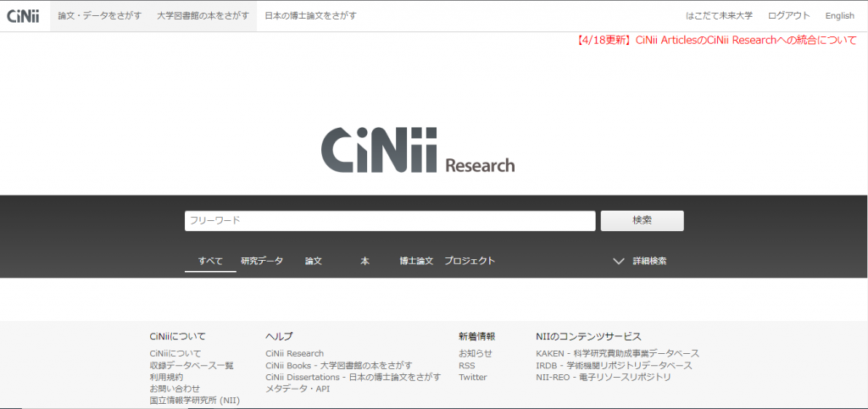Open the 大学図書館の本をさがす tab
The width and height of the screenshot is (868, 409).
pyautogui.click(x=203, y=16)
